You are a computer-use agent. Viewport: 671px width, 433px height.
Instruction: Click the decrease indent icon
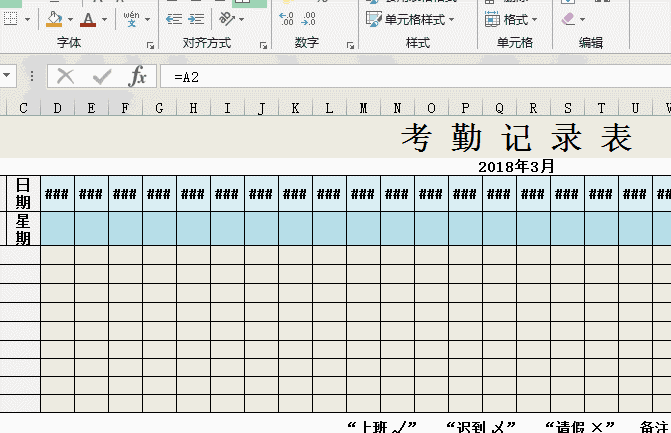tap(173, 19)
